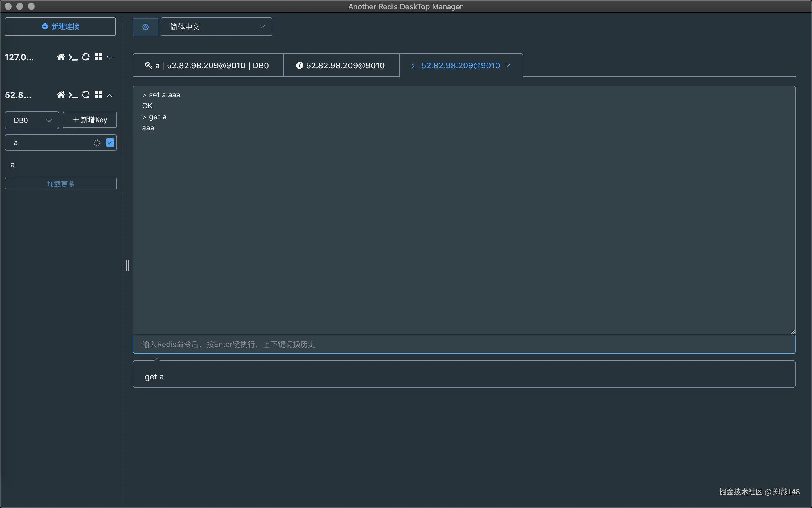The height and width of the screenshot is (508, 812).
Task: Open grid menu for 52.8... connection
Action: [98, 95]
